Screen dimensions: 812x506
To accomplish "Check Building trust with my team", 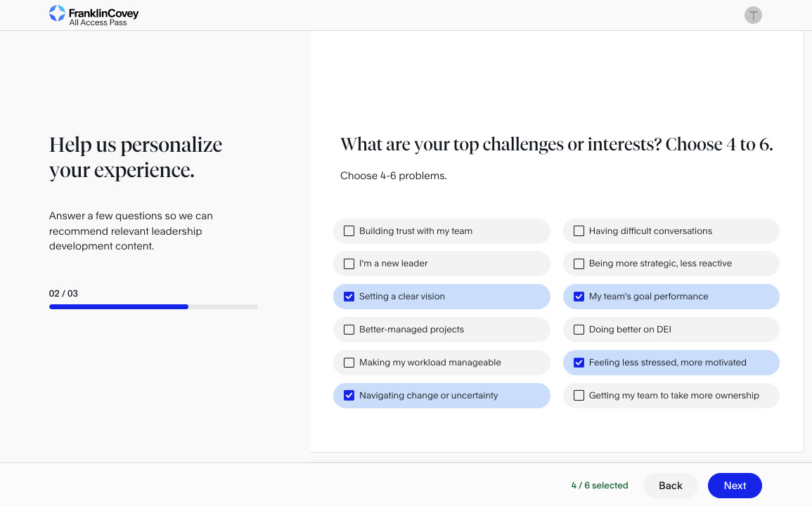I will 349,231.
